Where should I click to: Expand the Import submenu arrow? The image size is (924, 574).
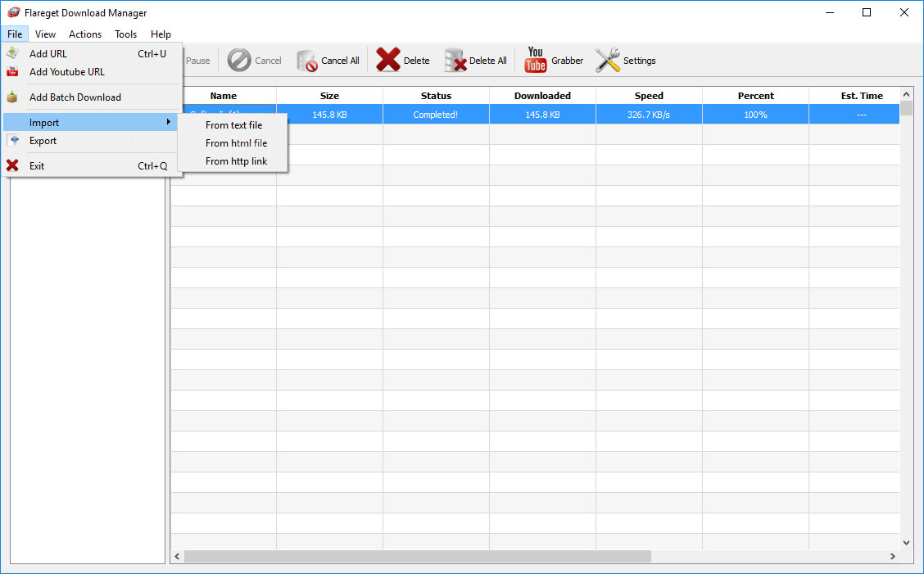click(168, 122)
